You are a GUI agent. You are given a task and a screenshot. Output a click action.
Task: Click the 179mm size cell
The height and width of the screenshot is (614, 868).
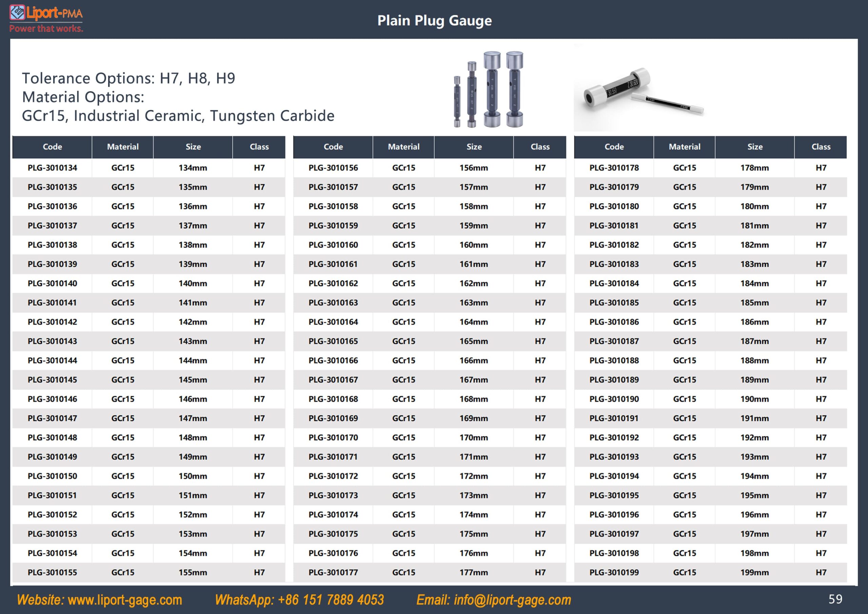click(x=755, y=187)
